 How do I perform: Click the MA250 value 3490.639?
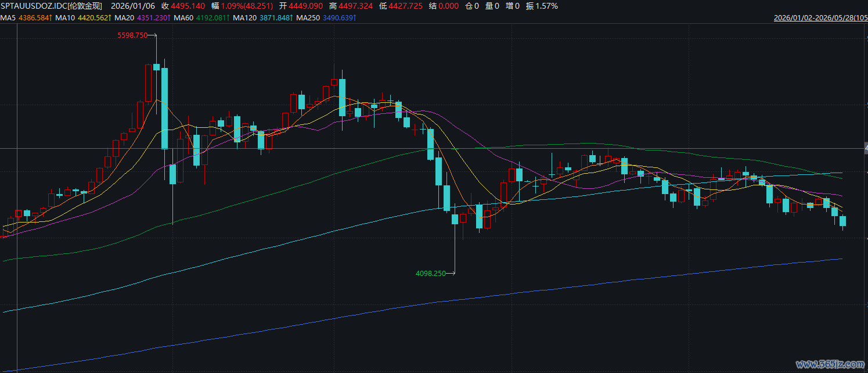[339, 18]
